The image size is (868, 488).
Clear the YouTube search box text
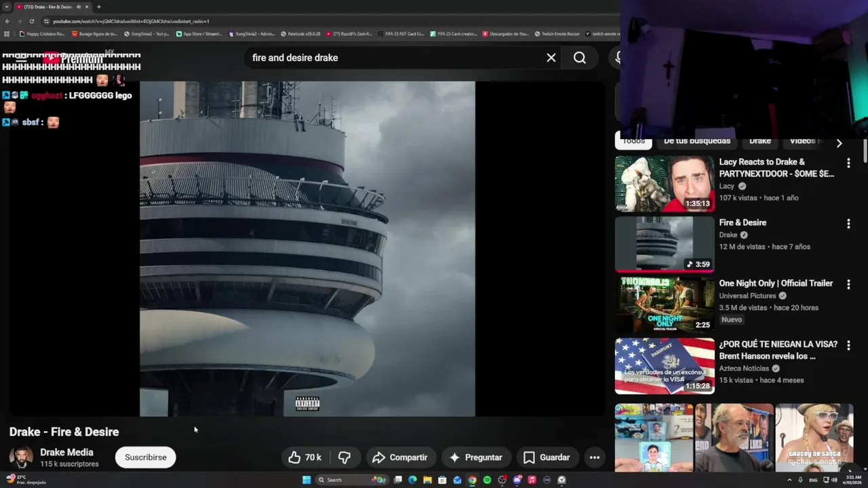551,58
